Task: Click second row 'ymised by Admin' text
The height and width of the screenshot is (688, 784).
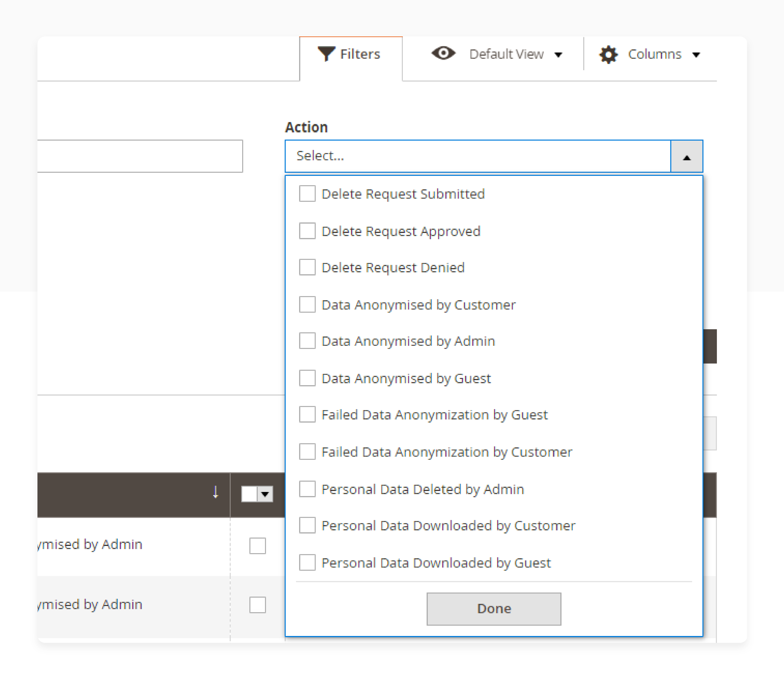Action: (90, 605)
